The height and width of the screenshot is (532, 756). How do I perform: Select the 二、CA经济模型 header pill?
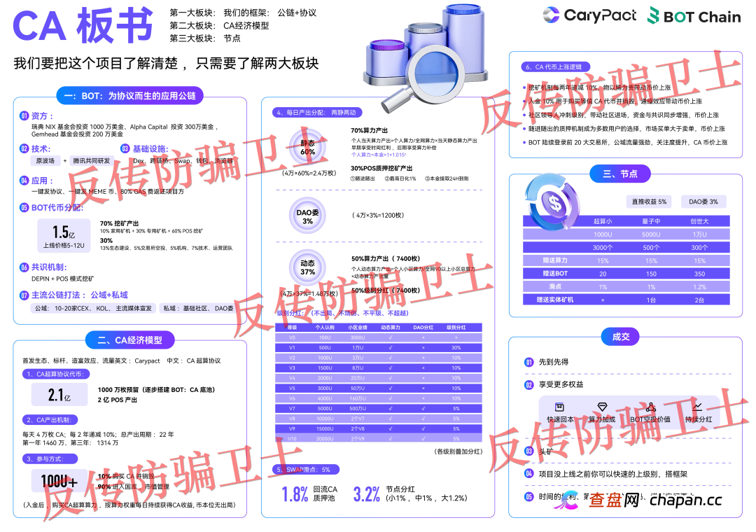129,340
